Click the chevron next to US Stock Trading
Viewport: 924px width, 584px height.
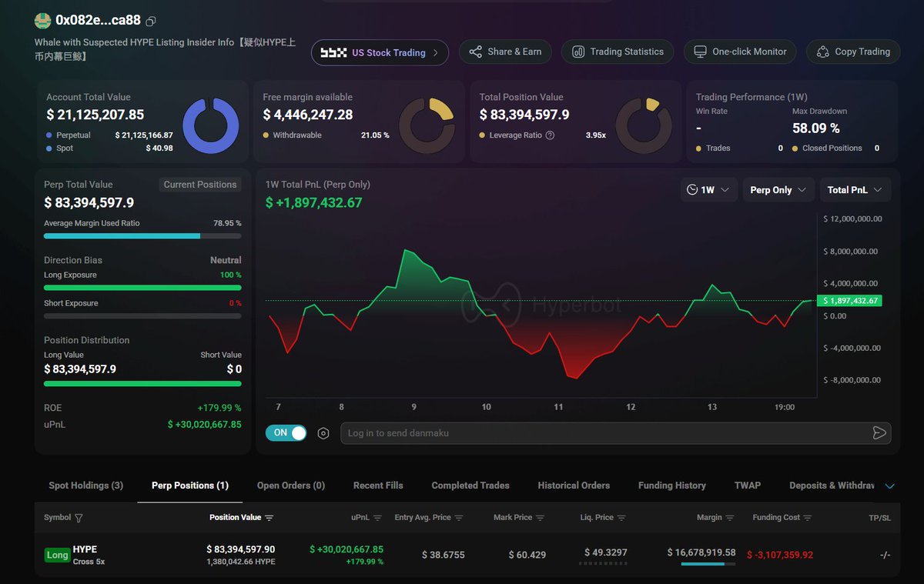click(x=436, y=52)
